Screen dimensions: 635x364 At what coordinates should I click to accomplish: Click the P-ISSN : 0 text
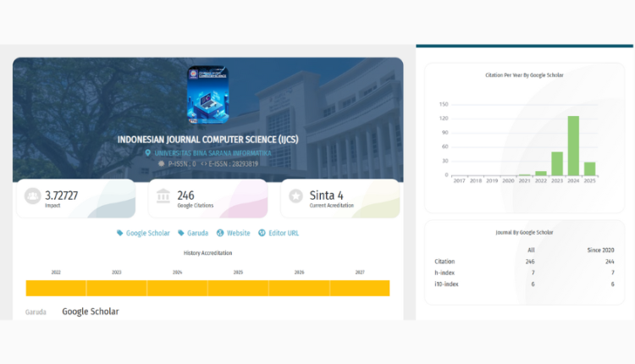click(182, 164)
